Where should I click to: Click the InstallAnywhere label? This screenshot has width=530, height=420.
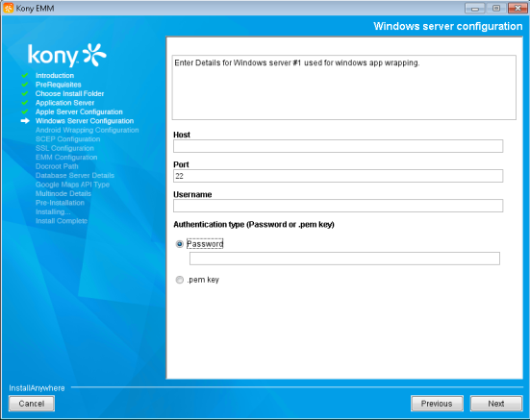(37, 388)
